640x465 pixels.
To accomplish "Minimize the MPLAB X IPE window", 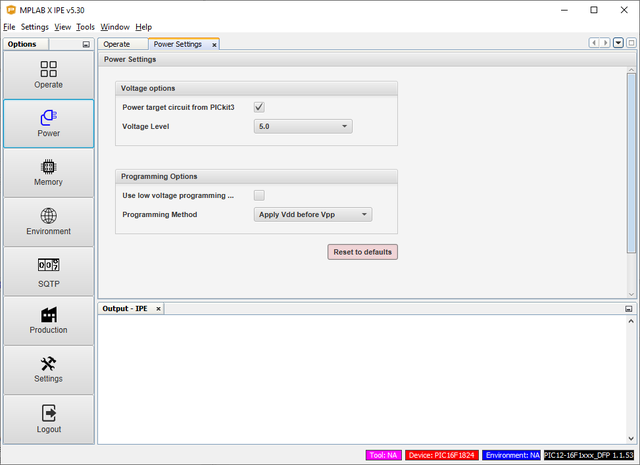I will [x=564, y=10].
